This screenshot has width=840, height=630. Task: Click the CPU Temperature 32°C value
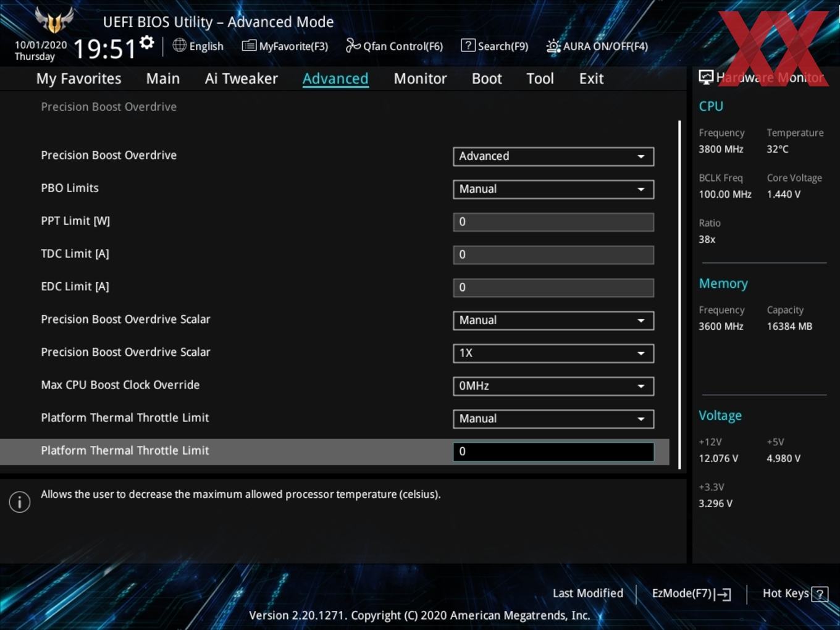pyautogui.click(x=778, y=149)
